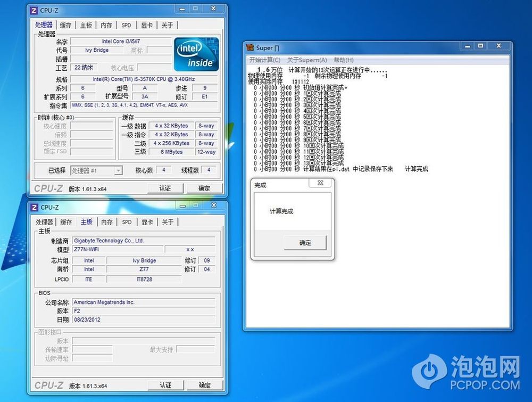
Task: Click the 南桥 value 'Z77'
Action: click(144, 269)
